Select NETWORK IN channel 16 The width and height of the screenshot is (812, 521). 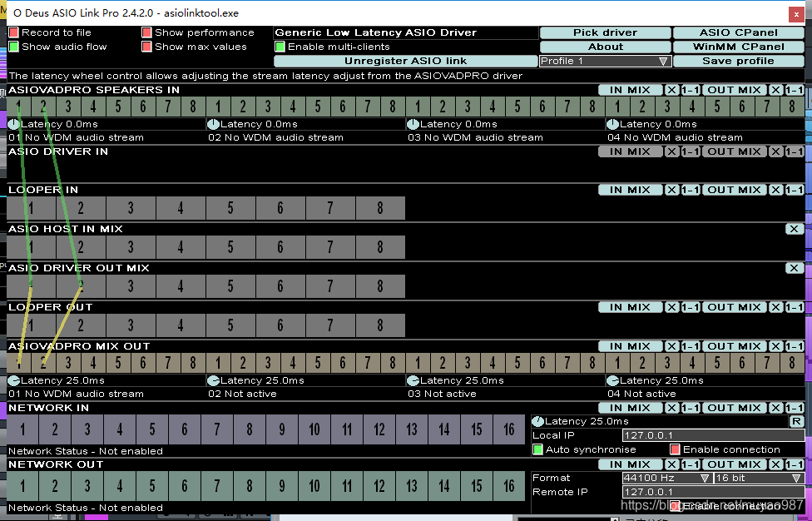509,429
